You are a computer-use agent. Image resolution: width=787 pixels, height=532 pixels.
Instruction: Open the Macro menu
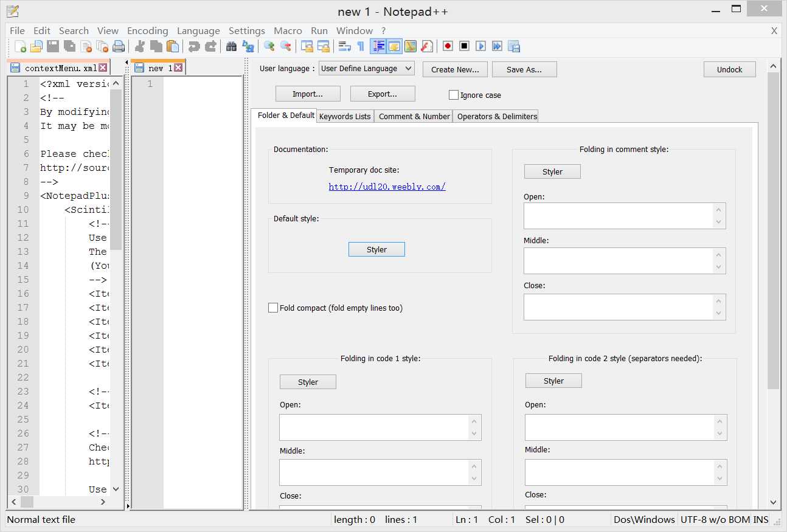(288, 30)
